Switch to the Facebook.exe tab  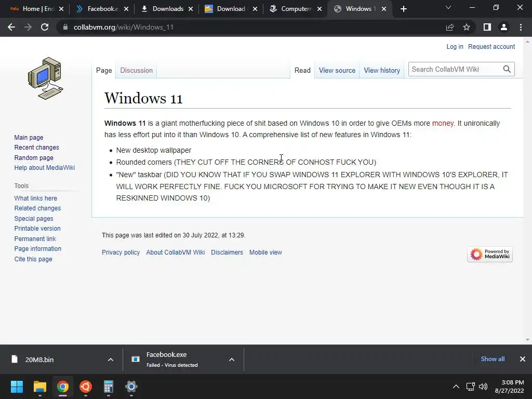[x=98, y=9]
